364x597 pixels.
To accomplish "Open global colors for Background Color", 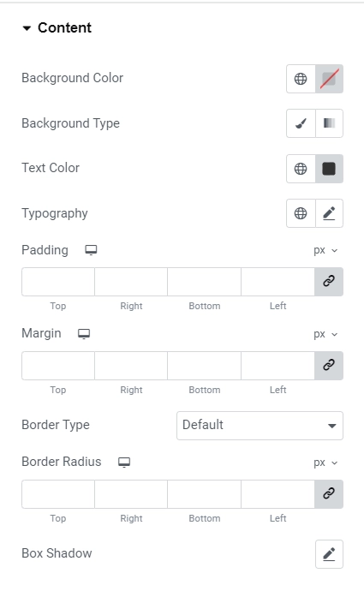I will click(301, 79).
